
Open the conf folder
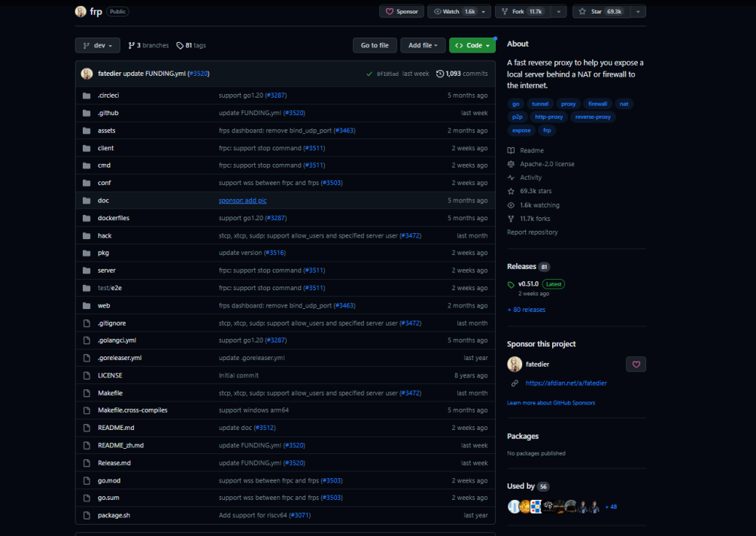click(x=104, y=183)
